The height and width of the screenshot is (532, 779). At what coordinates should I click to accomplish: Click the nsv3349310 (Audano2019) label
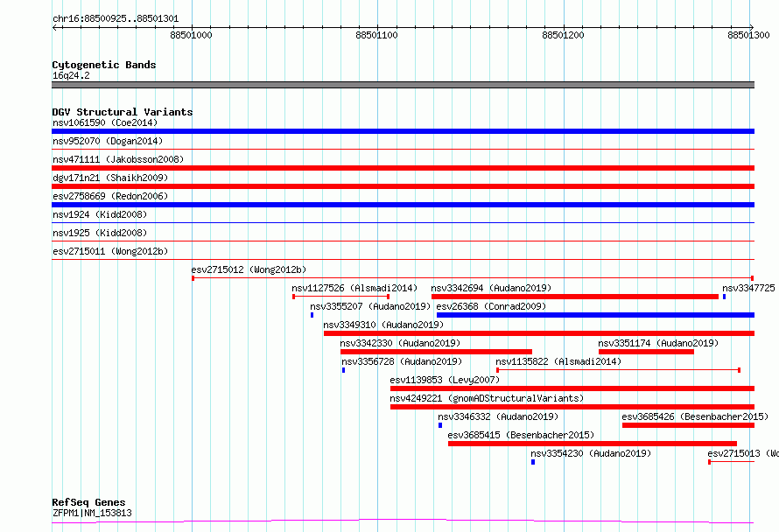(x=383, y=325)
